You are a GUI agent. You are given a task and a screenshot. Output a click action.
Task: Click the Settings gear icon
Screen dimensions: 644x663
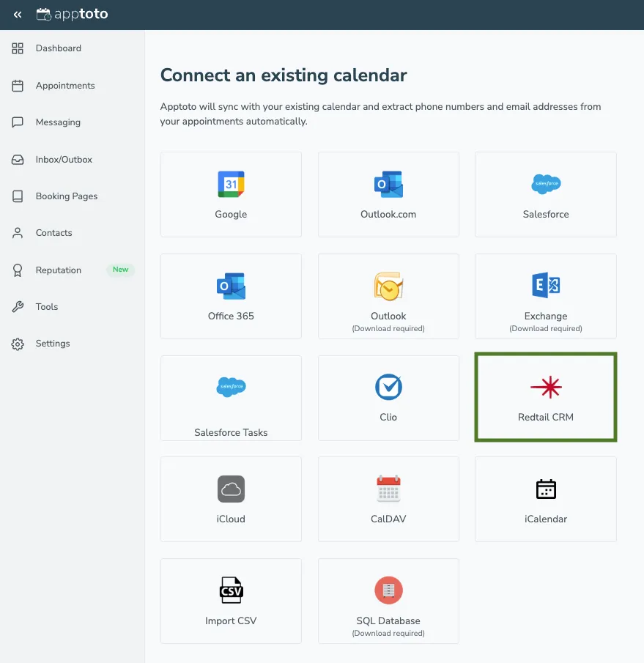pos(18,344)
